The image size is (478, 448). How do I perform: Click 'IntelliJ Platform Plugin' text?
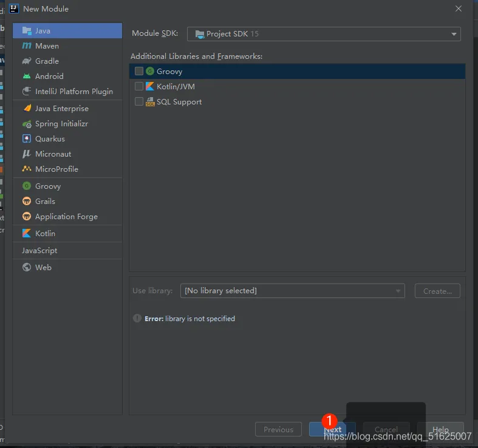click(74, 92)
